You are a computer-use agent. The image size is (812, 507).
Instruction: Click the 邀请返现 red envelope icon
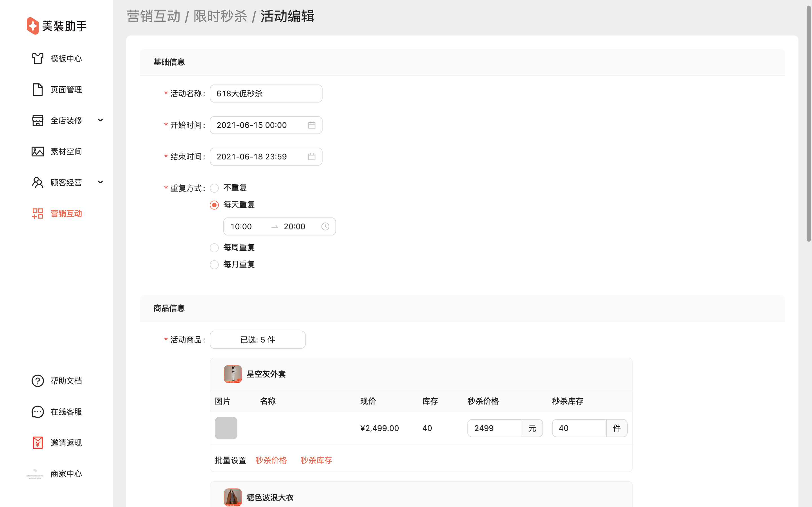tap(37, 443)
